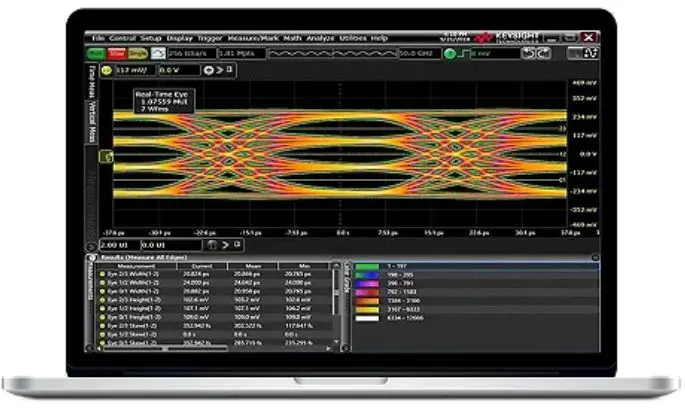The width and height of the screenshot is (685, 414).
Task: Click the 0.0 UI horizontal position field
Action: tap(172, 245)
